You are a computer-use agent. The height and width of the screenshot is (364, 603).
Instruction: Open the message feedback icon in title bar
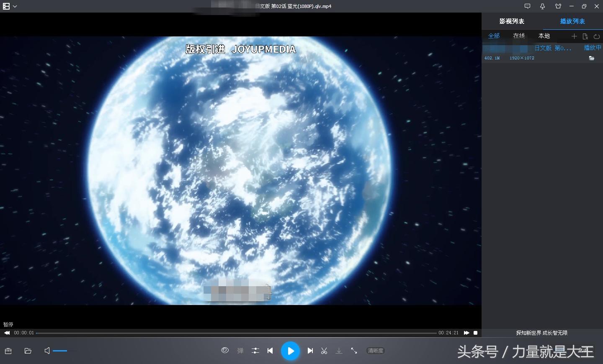[527, 6]
